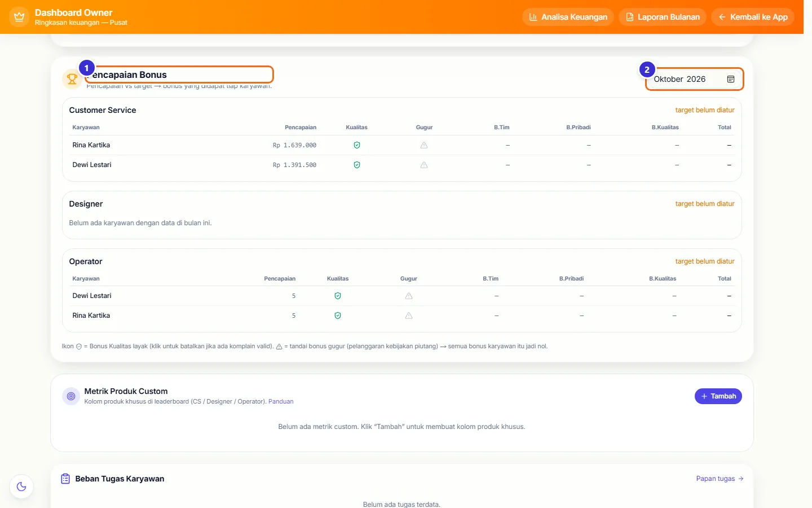The image size is (812, 508).
Task: Click the Oktober 2026 month field
Action: click(x=695, y=79)
